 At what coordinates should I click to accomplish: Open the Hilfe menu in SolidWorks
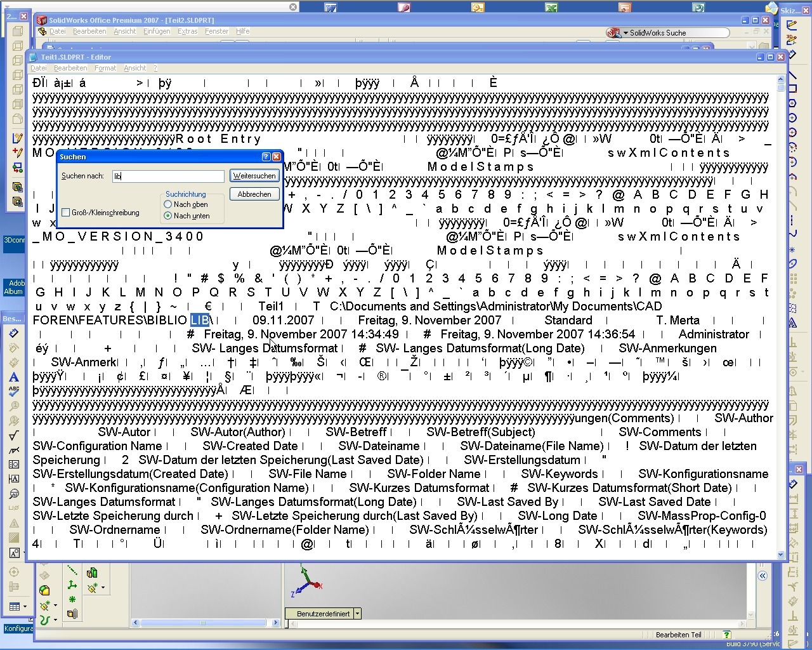tap(242, 31)
